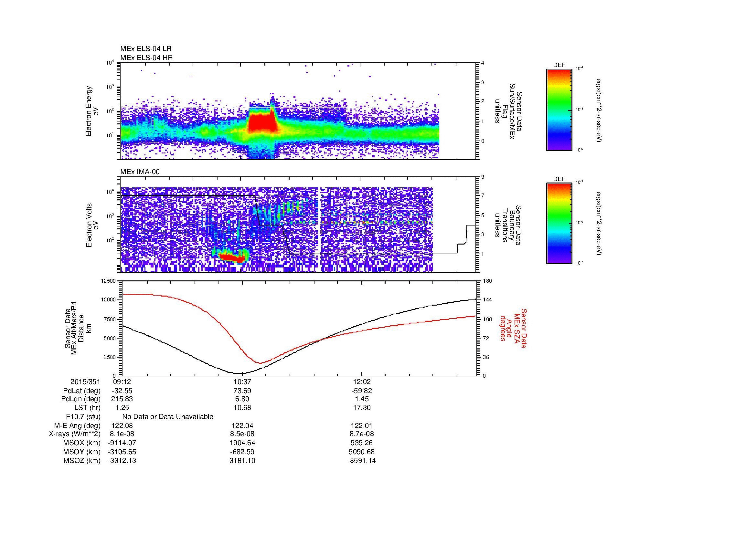
Task: Click the PdLat value 73.69
Action: tap(242, 391)
